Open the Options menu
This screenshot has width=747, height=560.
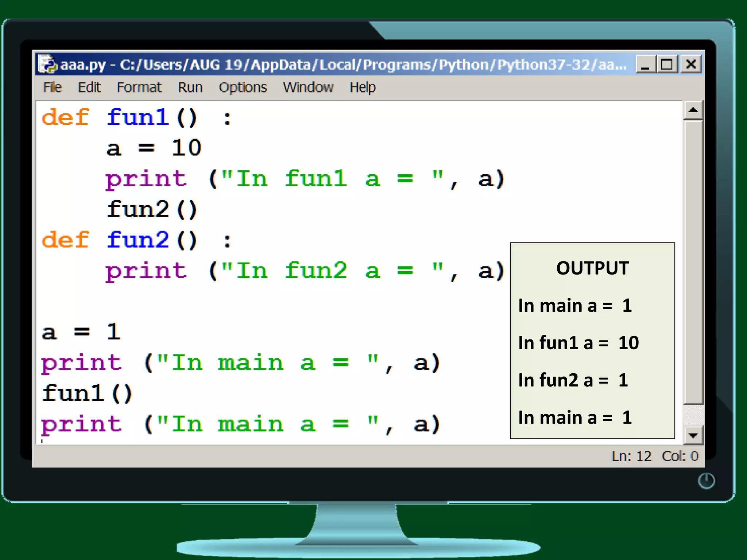point(243,87)
